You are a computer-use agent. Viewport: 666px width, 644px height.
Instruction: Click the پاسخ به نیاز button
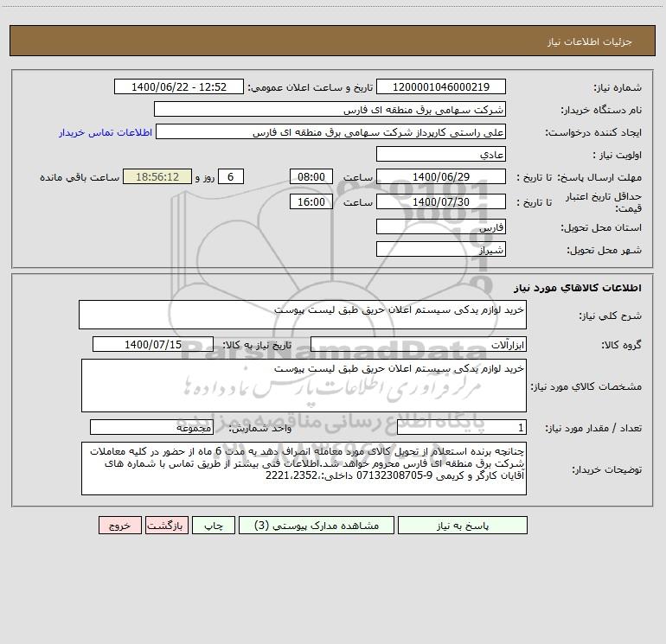(x=463, y=525)
